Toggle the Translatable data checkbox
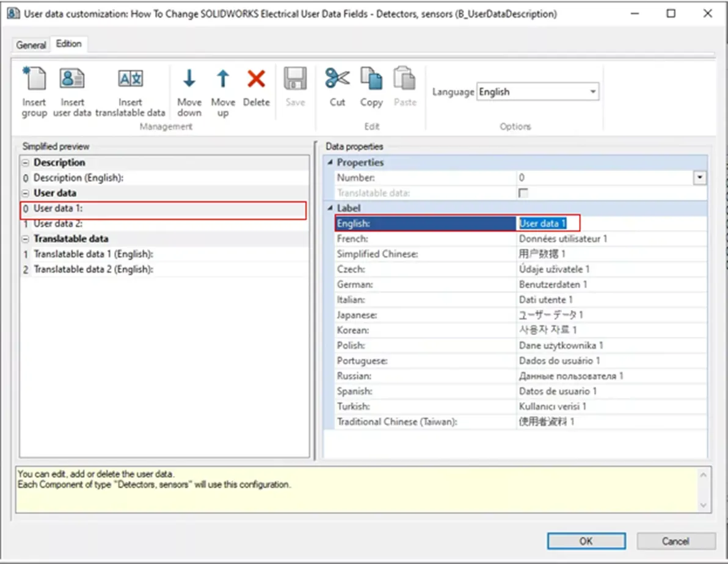Screen dimensions: 728x564 pos(523,193)
